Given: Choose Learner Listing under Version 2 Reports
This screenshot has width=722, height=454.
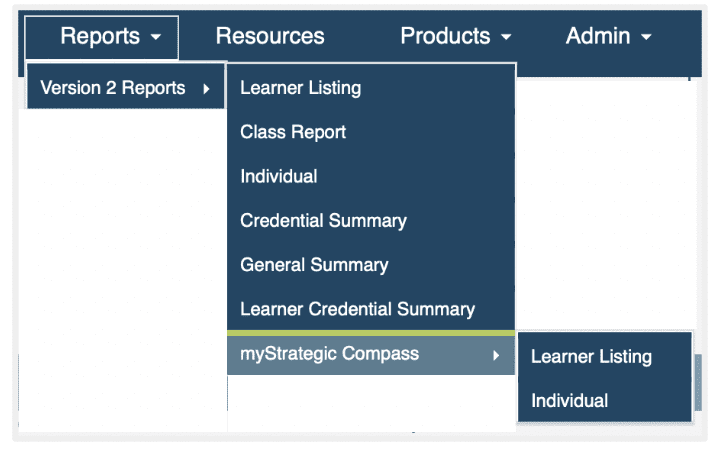Looking at the screenshot, I should pyautogui.click(x=300, y=88).
